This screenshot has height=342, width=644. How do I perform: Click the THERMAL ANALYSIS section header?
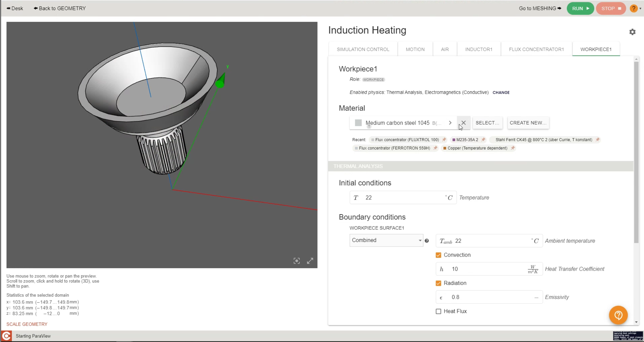[x=481, y=166]
